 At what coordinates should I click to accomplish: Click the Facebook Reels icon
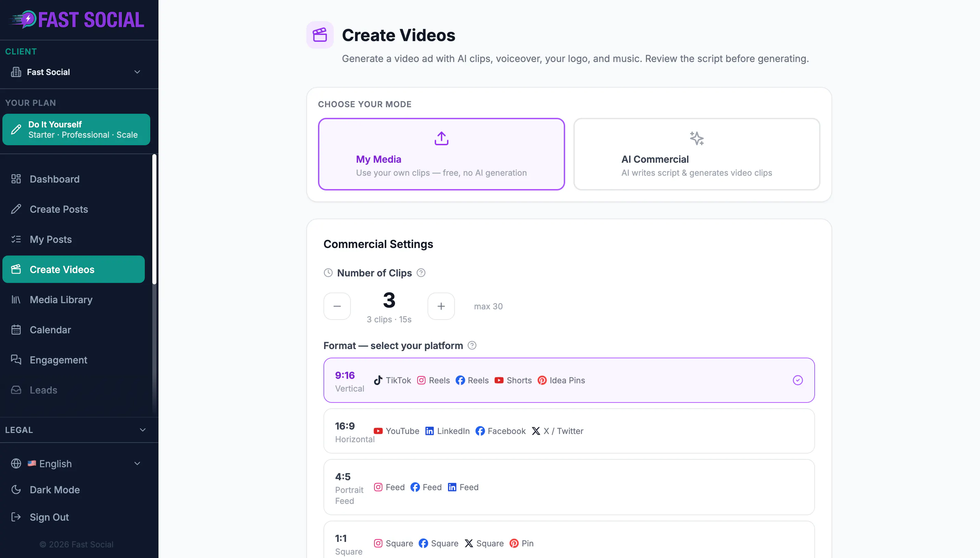click(x=460, y=380)
